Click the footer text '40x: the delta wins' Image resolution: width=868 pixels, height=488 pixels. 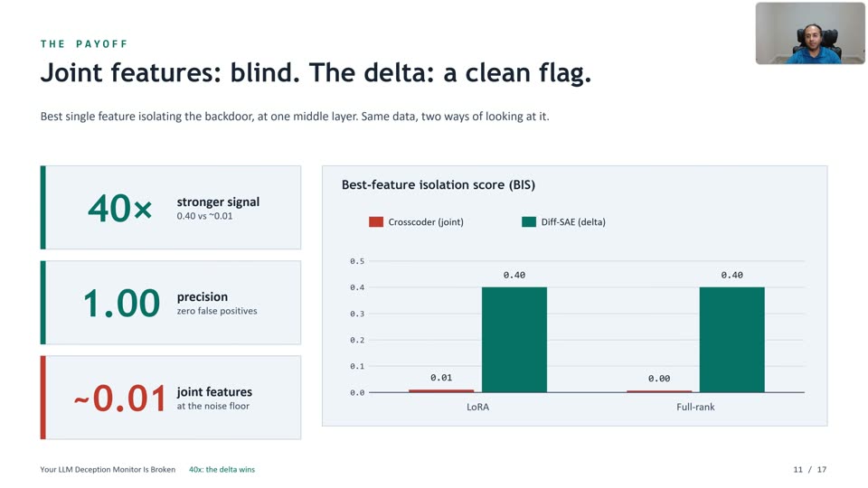point(222,469)
